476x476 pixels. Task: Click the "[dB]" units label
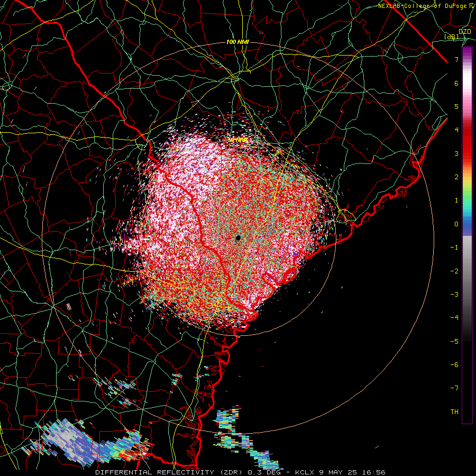(x=452, y=37)
